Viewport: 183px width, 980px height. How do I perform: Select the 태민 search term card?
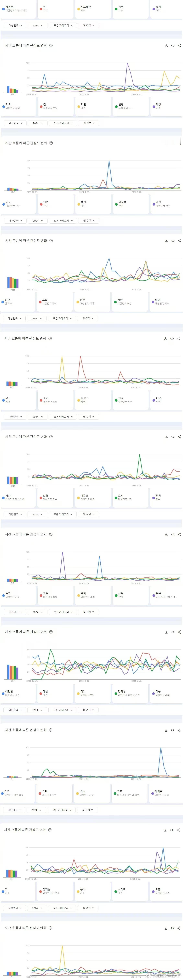[165, 302]
